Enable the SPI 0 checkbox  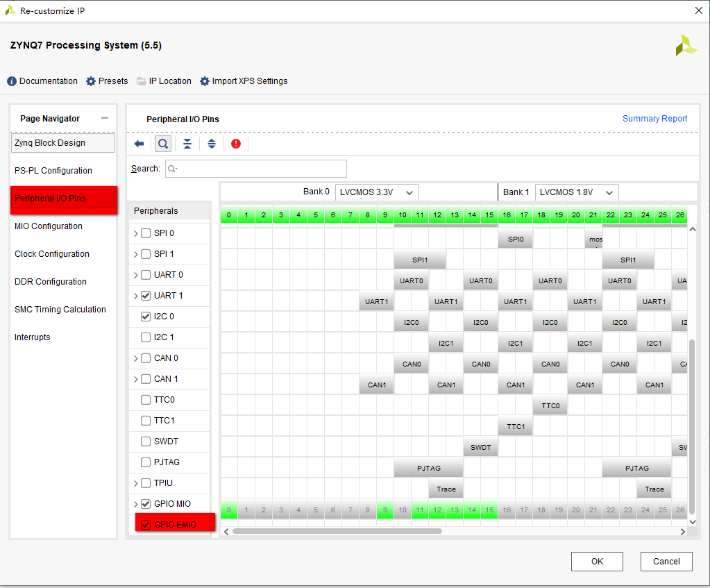coord(146,233)
